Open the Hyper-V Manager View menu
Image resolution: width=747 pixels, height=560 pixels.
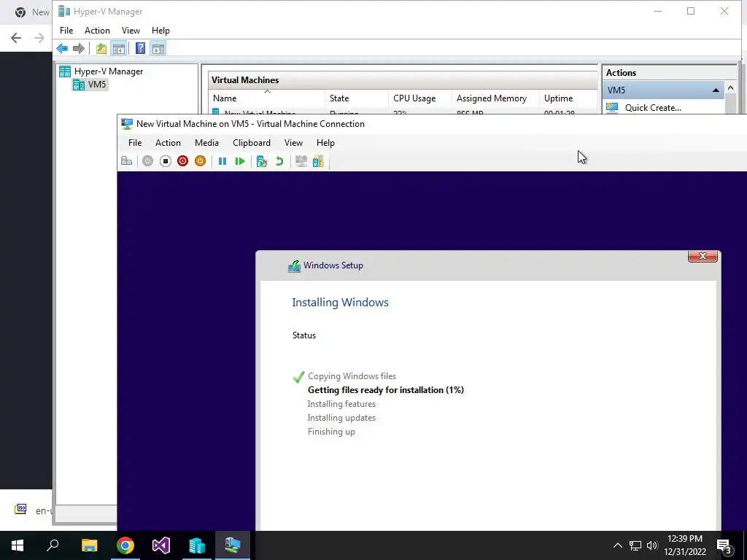coord(131,31)
